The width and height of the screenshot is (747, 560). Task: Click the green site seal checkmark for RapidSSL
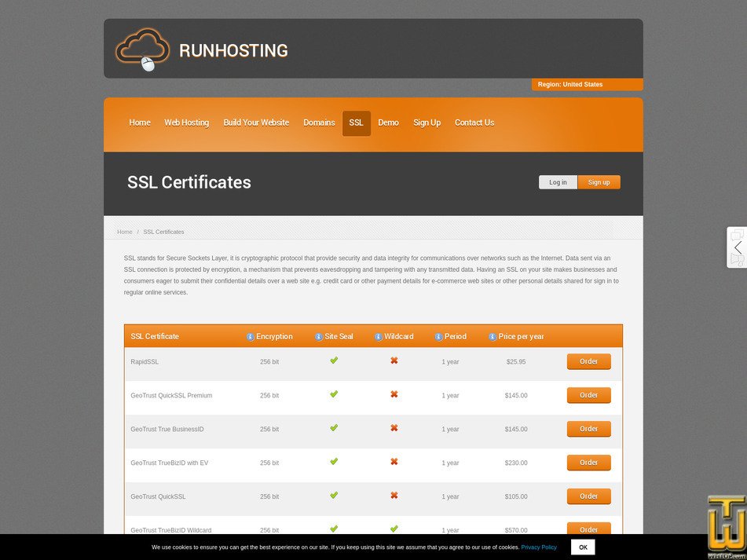click(334, 360)
